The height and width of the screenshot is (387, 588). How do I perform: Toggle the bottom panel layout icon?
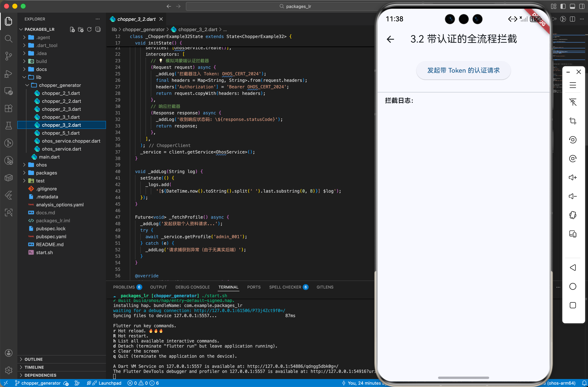pyautogui.click(x=572, y=6)
